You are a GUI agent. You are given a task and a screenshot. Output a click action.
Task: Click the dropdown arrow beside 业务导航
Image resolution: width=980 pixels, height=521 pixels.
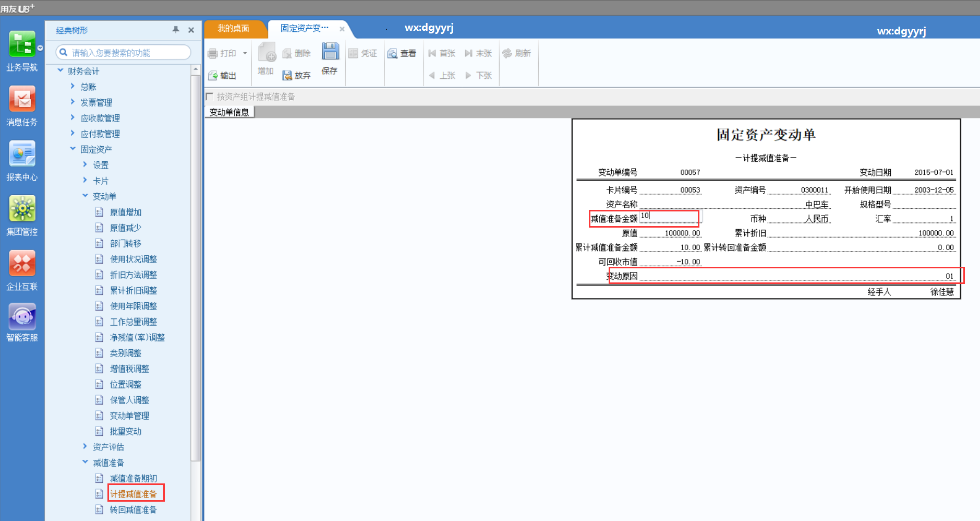40,48
